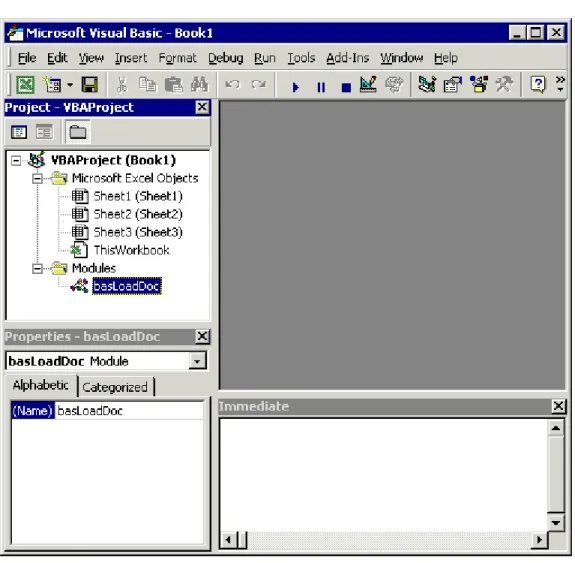Viewport: 575px width, 563px height.
Task: Switch to the Categorized tab
Action: click(x=115, y=387)
